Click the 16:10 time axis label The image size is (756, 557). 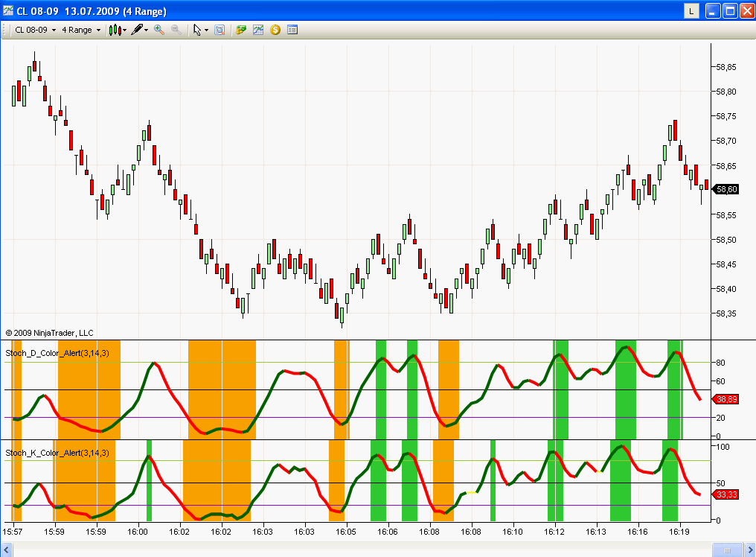click(x=512, y=532)
